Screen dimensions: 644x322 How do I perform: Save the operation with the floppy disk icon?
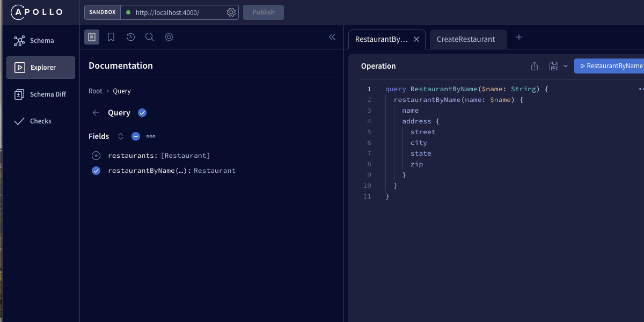click(x=553, y=65)
